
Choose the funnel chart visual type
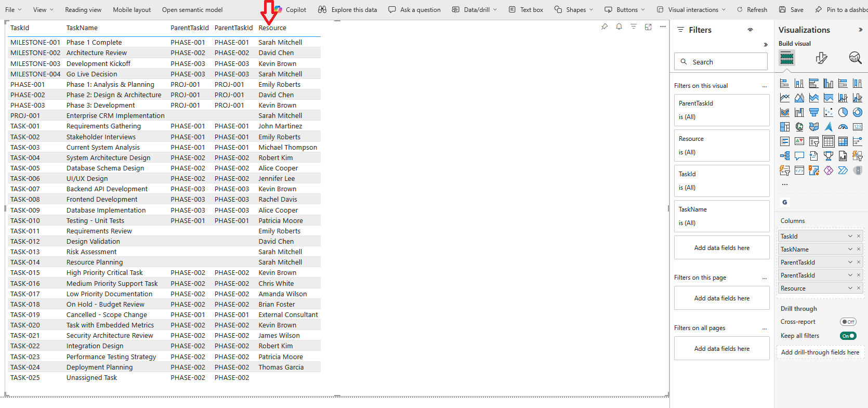tap(814, 112)
